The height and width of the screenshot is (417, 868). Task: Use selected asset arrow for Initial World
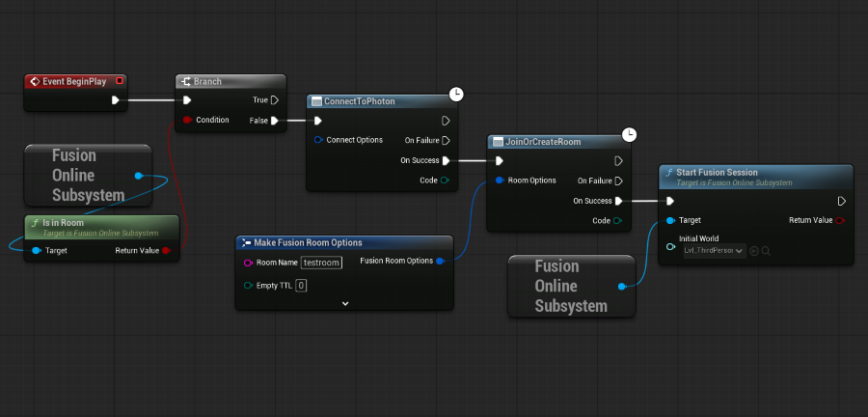click(754, 251)
